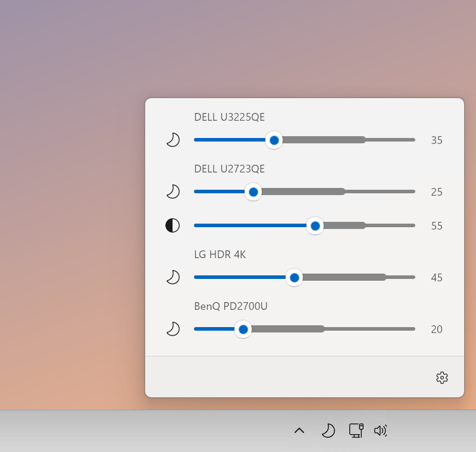The height and width of the screenshot is (452, 476).
Task: Select the DELL U2723QE monitor label
Action: [229, 169]
